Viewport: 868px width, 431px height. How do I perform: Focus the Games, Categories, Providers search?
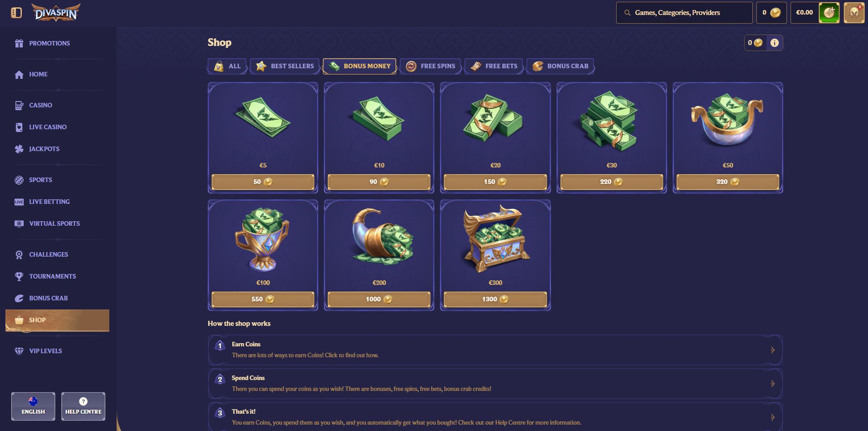(684, 13)
